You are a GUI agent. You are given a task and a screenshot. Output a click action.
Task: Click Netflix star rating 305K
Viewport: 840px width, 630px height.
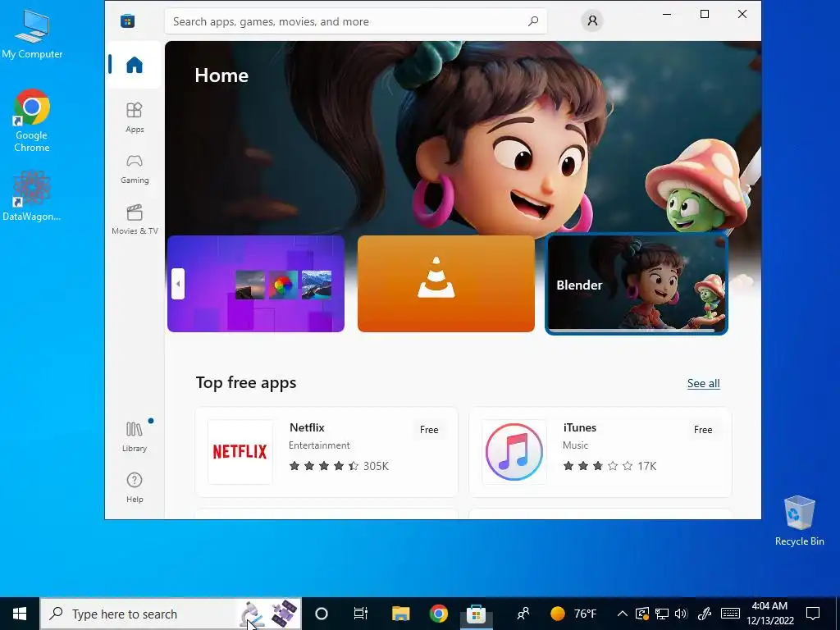(339, 466)
